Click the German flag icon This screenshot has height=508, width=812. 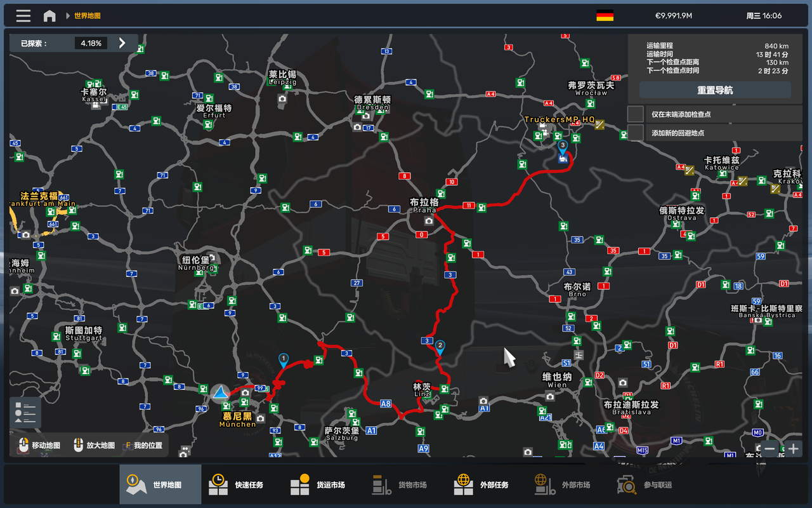click(605, 16)
